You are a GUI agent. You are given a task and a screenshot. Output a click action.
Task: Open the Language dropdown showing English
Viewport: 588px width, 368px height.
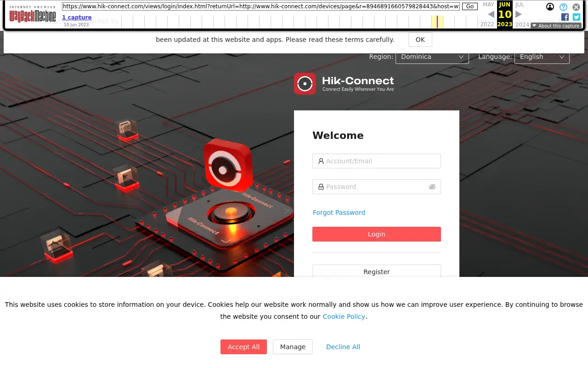(x=542, y=57)
